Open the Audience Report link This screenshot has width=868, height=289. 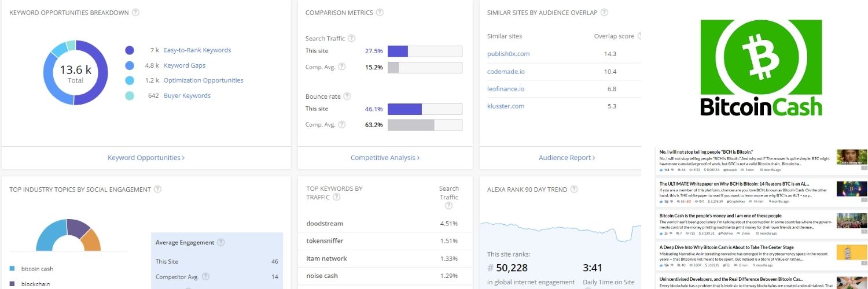(567, 157)
